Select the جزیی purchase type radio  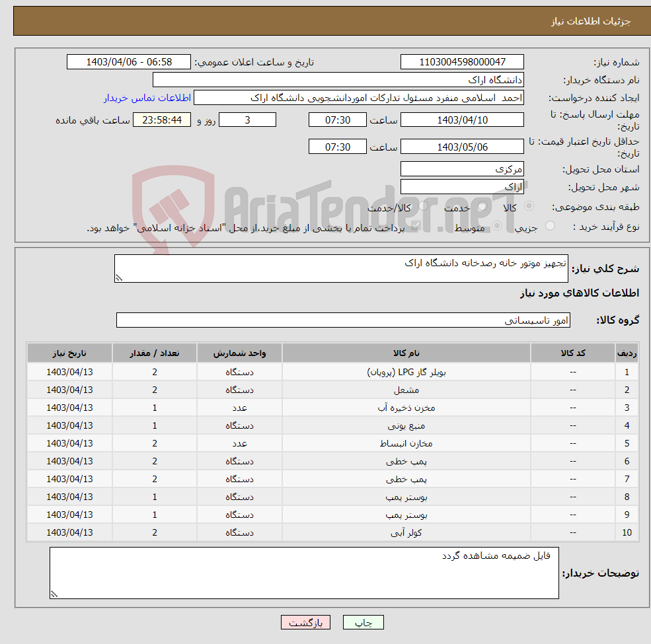pos(550,226)
